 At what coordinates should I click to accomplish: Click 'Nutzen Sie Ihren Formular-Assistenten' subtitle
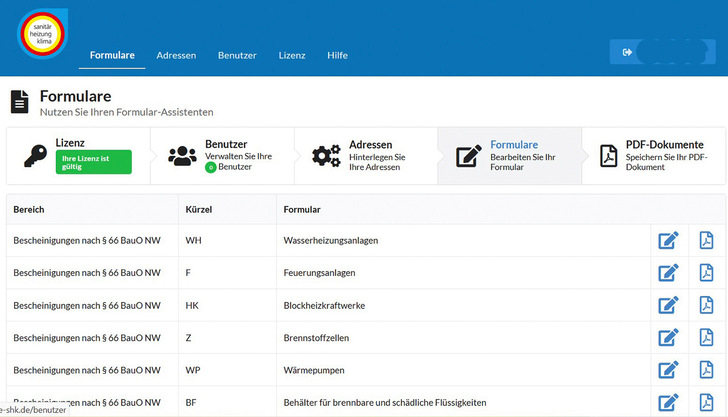(126, 112)
